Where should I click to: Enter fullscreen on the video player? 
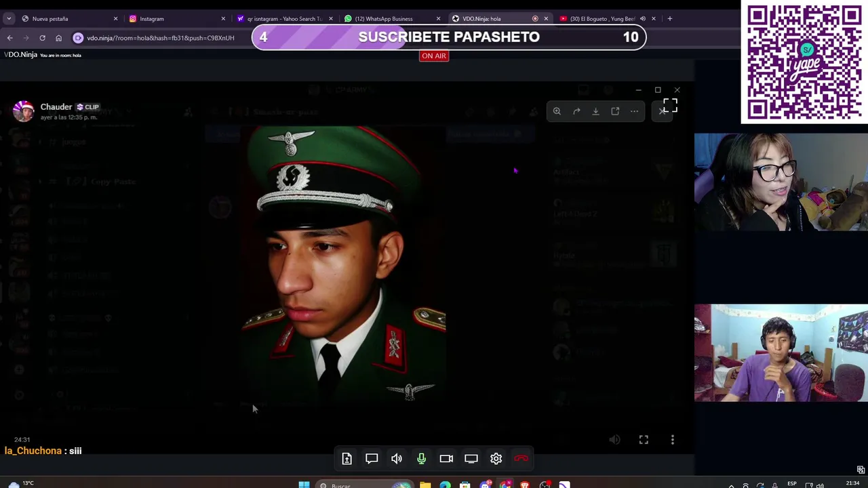644,440
